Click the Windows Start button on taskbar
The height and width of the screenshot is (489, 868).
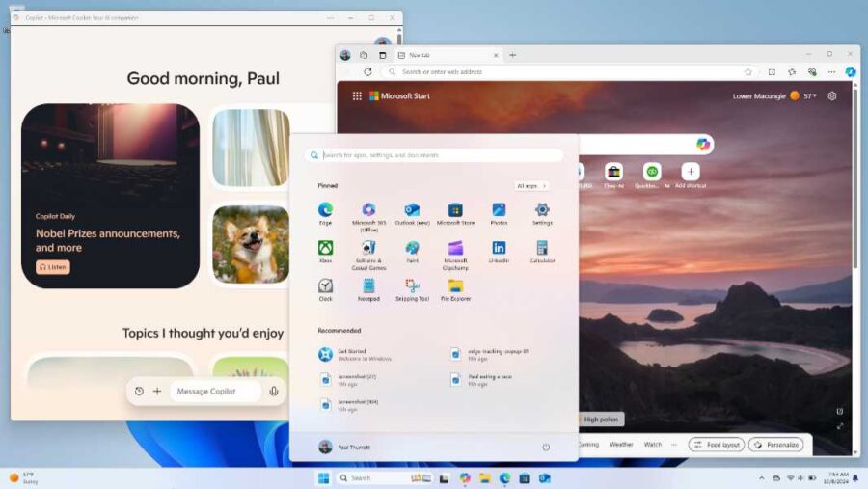324,478
